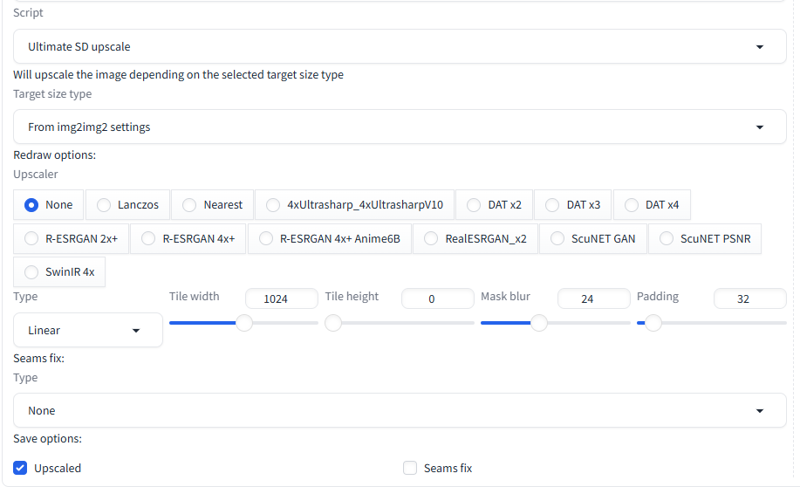Click the Padding value field
The height and width of the screenshot is (487, 800).
(750, 299)
